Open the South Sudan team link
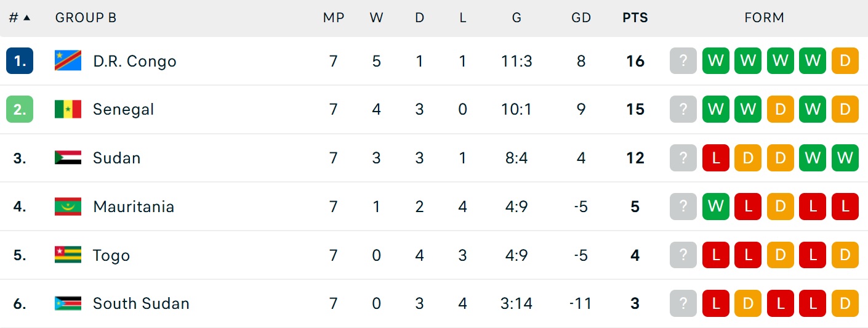Image resolution: width=868 pixels, height=328 pixels. click(x=141, y=303)
